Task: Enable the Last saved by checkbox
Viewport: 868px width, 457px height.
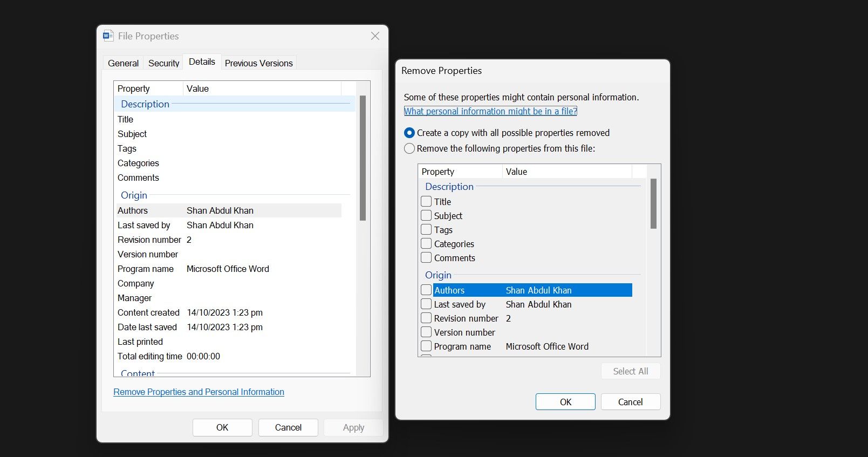Action: point(426,304)
